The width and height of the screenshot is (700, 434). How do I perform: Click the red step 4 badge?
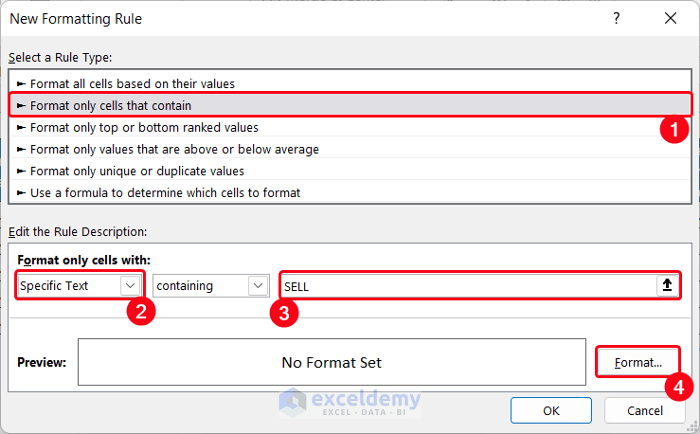pos(677,385)
